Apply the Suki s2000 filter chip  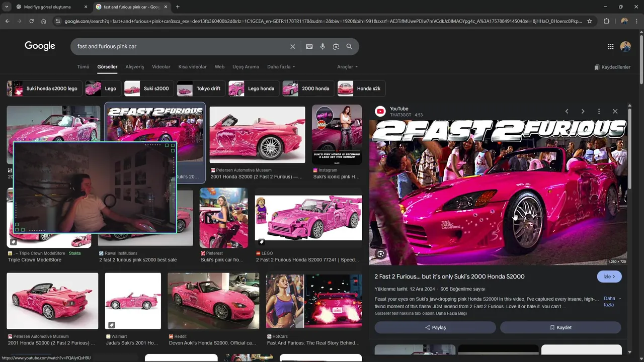coord(149,88)
